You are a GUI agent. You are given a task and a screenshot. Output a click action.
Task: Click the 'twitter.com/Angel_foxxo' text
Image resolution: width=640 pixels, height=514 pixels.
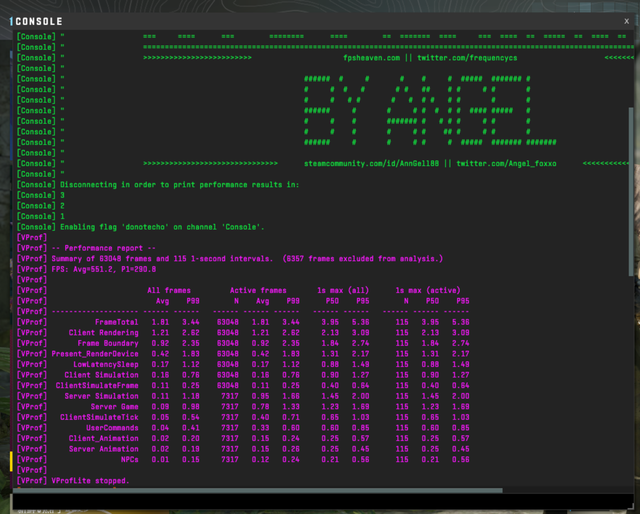[506, 164]
